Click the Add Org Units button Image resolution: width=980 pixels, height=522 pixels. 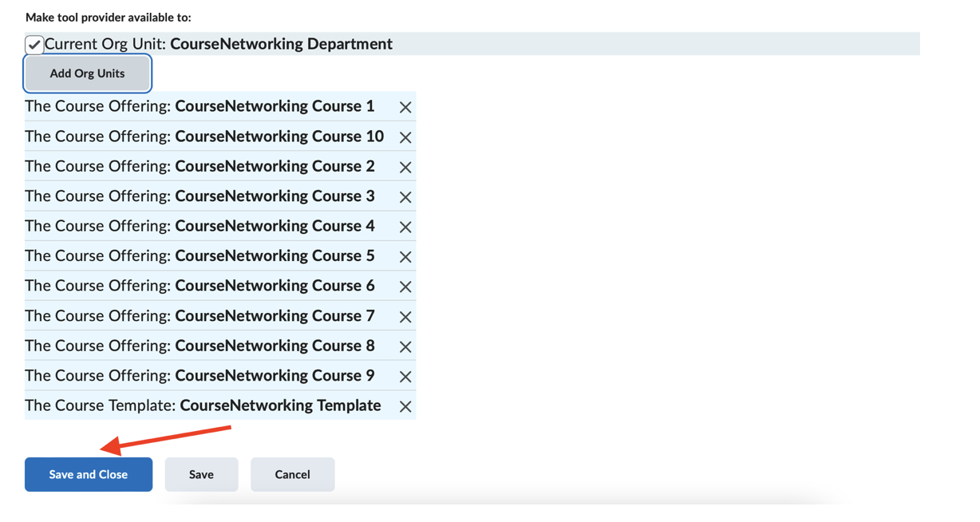87,73
